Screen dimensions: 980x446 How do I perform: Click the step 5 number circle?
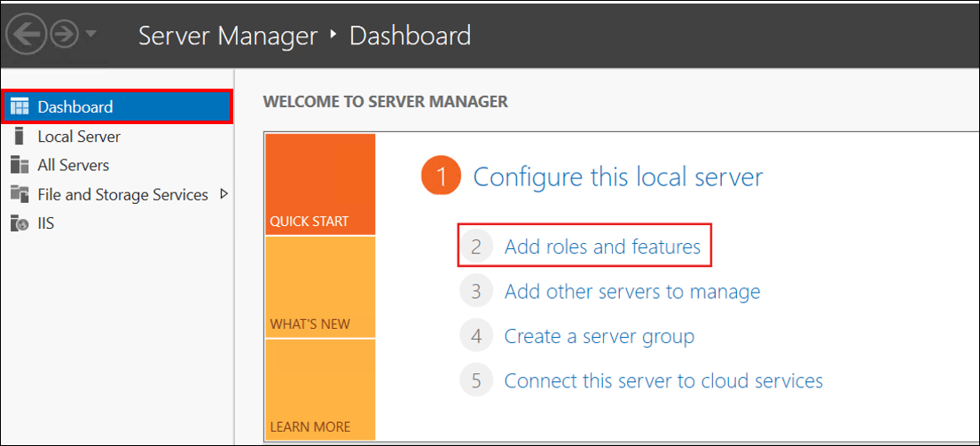tap(476, 380)
